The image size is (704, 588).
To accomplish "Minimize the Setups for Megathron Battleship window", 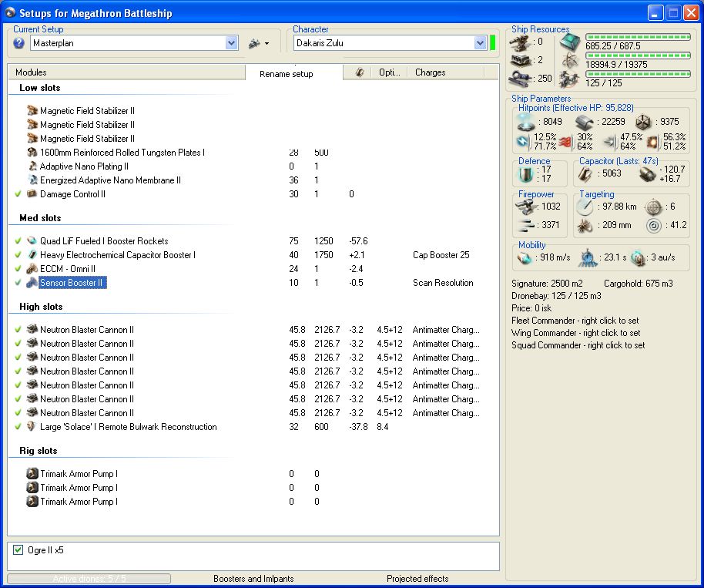I will pos(655,13).
